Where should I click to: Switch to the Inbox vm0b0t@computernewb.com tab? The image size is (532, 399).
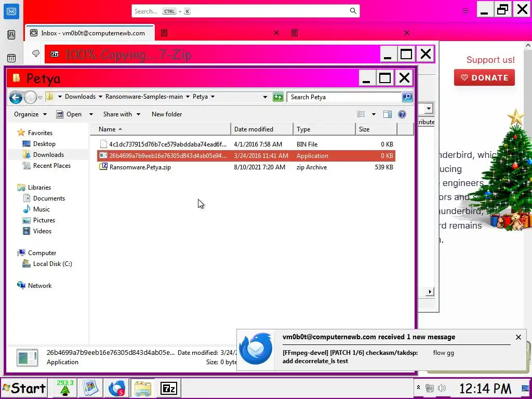tap(89, 33)
